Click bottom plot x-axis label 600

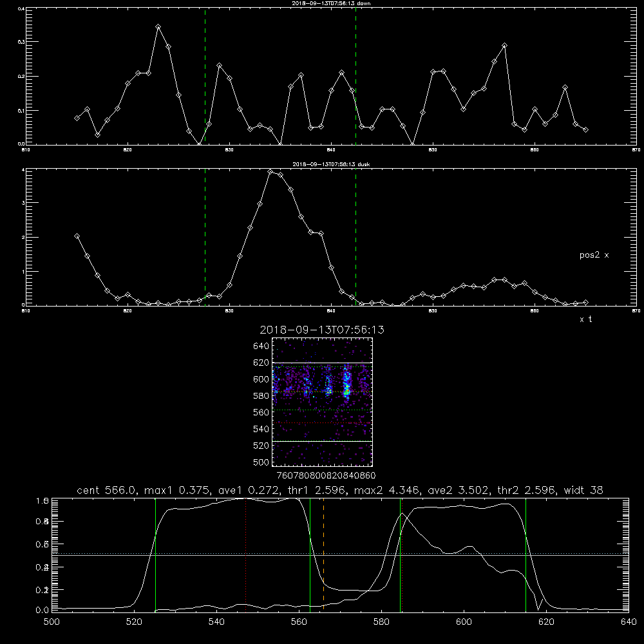(x=464, y=622)
